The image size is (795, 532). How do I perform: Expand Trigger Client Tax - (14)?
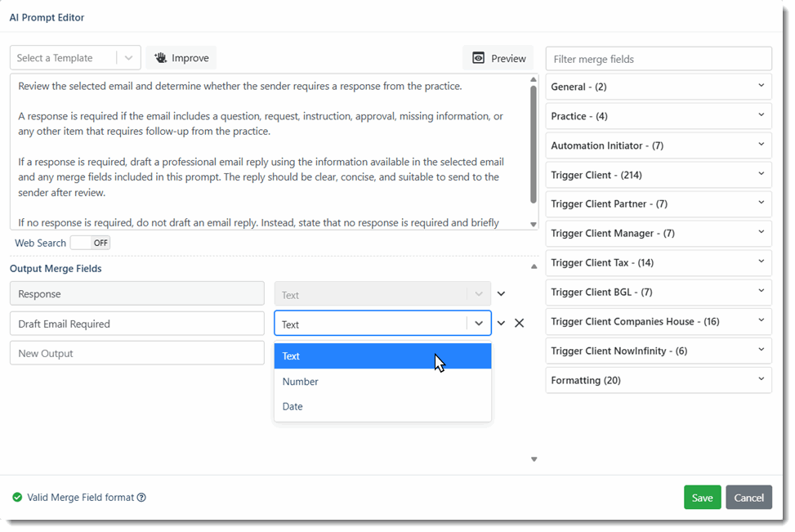[x=659, y=262]
